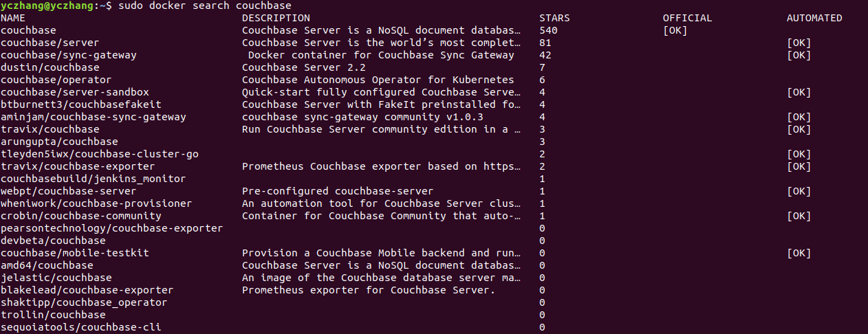
Task: Click the dustin/couchbase image name
Action: tap(50, 67)
